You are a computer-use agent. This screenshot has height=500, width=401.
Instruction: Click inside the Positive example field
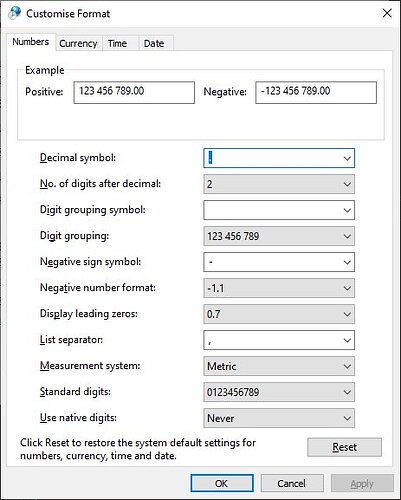coord(134,92)
